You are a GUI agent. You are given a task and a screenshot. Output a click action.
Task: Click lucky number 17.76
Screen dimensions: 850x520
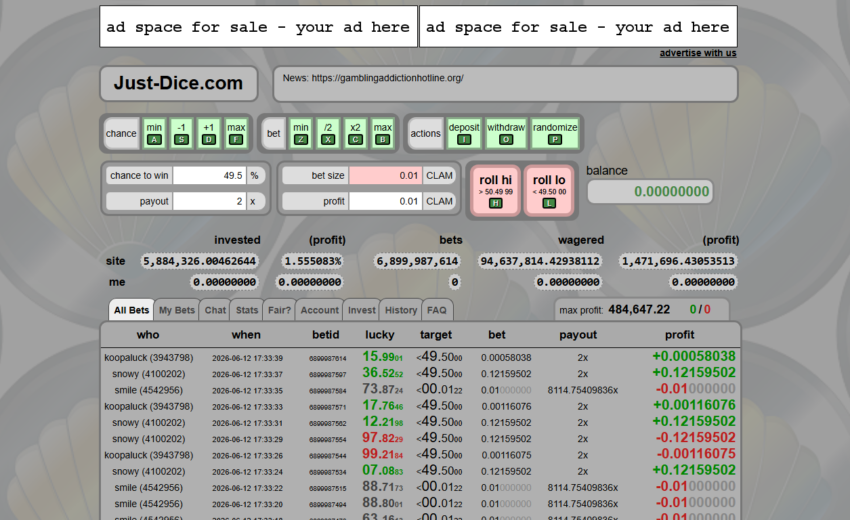pos(383,406)
